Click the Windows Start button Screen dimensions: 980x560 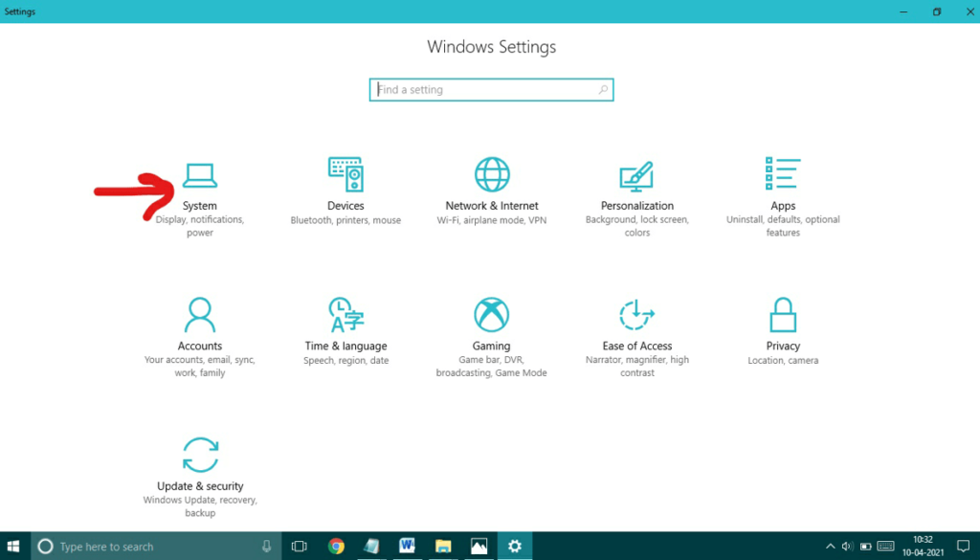(14, 547)
